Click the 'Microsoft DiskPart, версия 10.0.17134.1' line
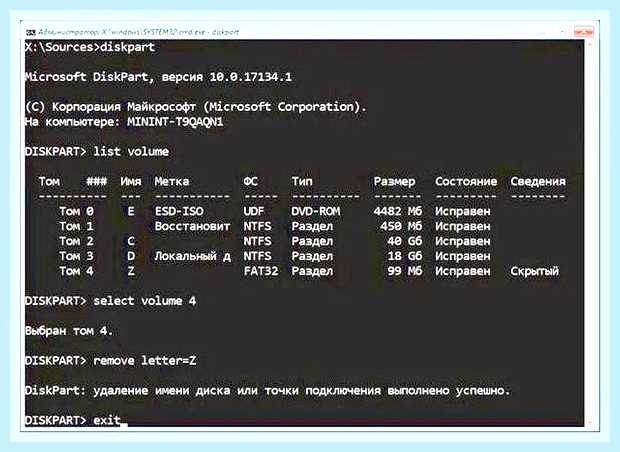This screenshot has height=452, width=620. tap(158, 77)
